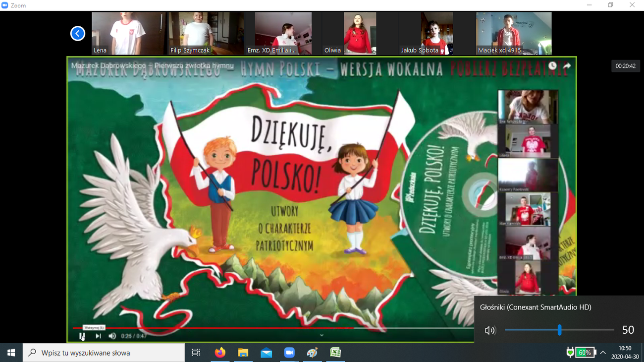This screenshot has height=362, width=644.
Task: Mute the video player volume
Action: [112, 336]
